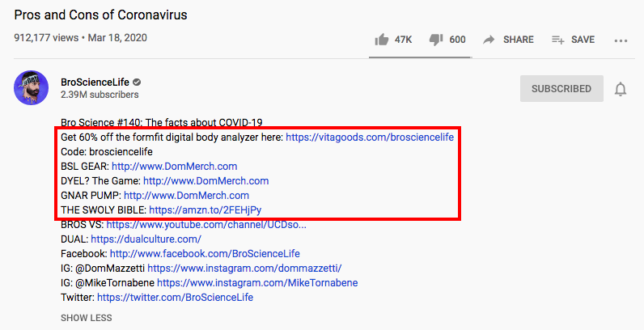The width and height of the screenshot is (644, 330).
Task: Click the Bro Science #140 description line
Action: point(162,122)
